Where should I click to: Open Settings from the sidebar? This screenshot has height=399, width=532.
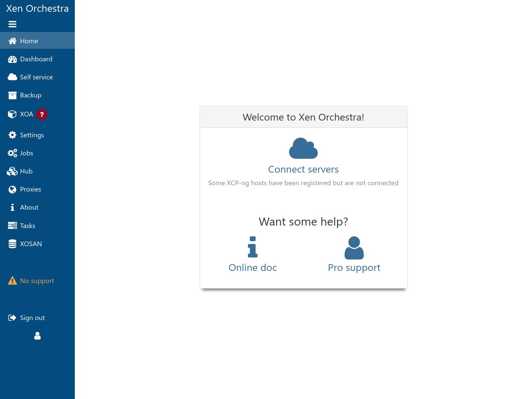(x=32, y=135)
